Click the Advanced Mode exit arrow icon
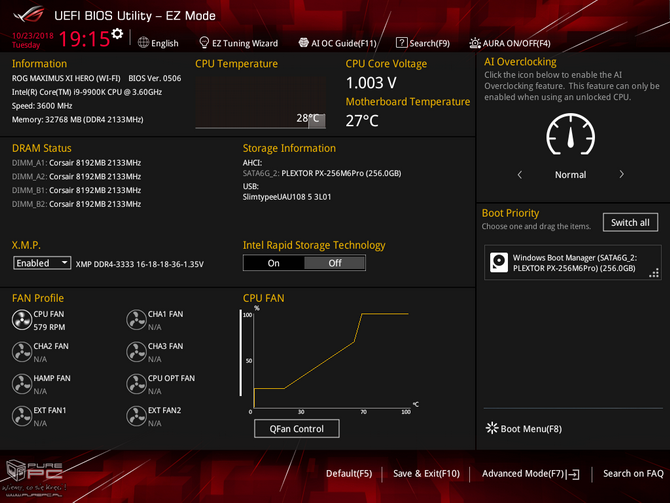Viewport: 670px width, 503px height. tap(573, 474)
